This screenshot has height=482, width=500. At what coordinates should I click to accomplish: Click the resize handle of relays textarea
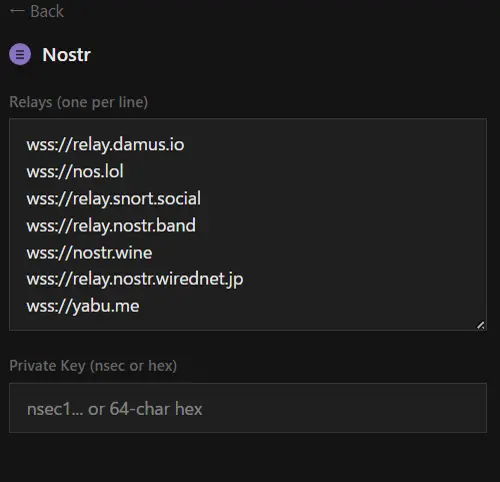click(x=480, y=325)
